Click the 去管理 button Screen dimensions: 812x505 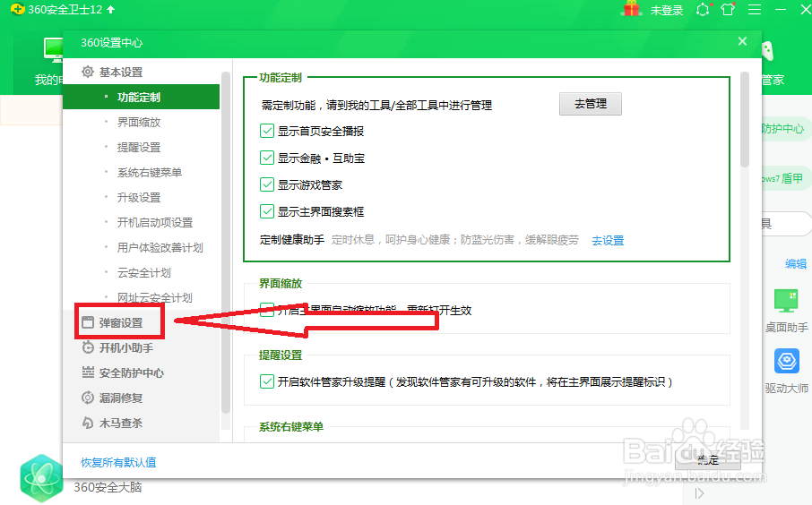(x=591, y=104)
